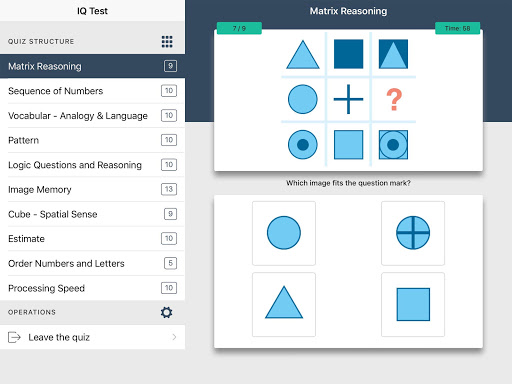Click Leave the quiz
This screenshot has height=384, width=512.
pyautogui.click(x=92, y=337)
